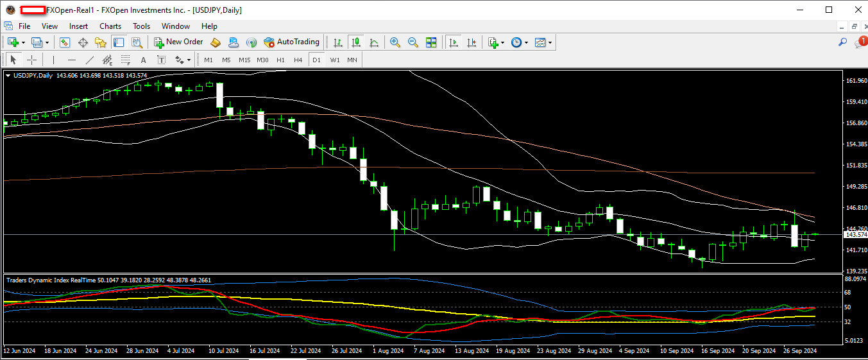868x360 pixels.
Task: Toggle the AutoTrading button
Action: pos(291,42)
